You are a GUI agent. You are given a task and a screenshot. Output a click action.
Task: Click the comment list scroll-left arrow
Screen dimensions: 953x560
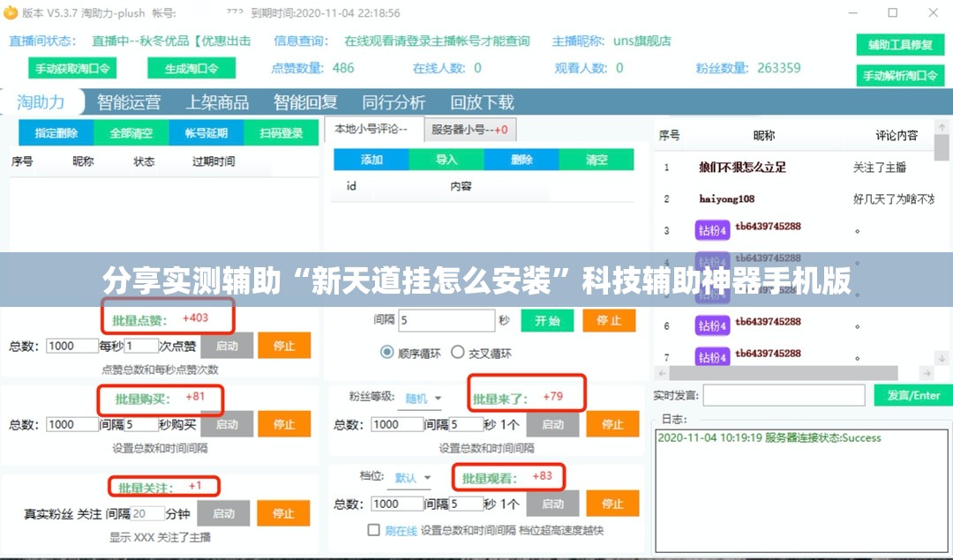[x=662, y=373]
